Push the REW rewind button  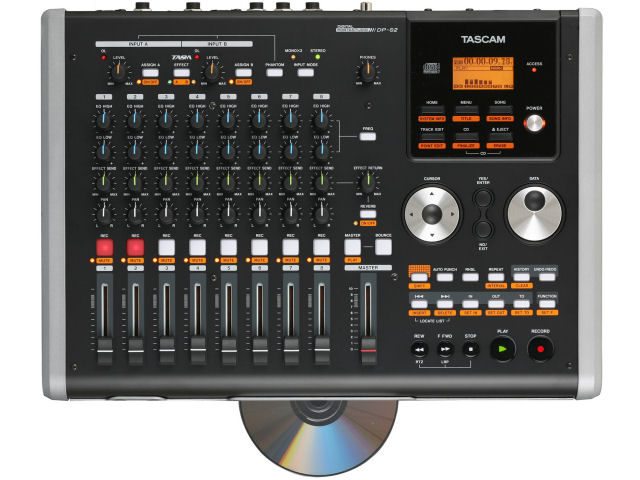(x=419, y=349)
